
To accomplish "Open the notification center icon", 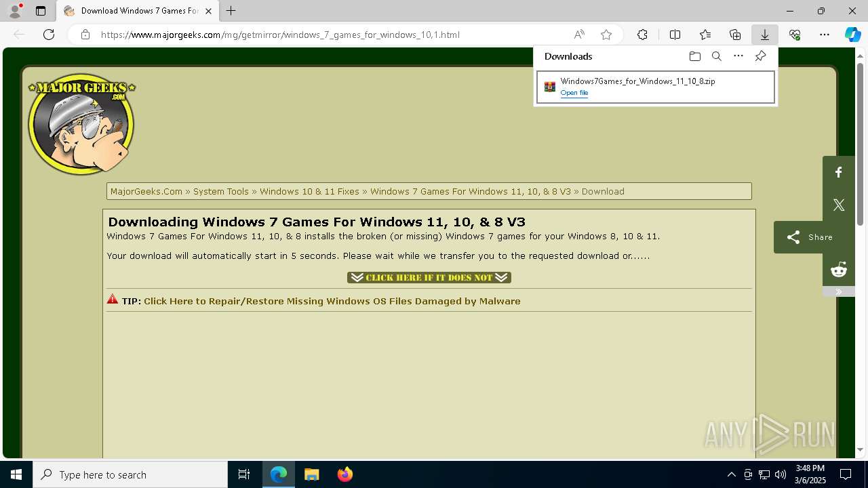I will click(x=846, y=474).
